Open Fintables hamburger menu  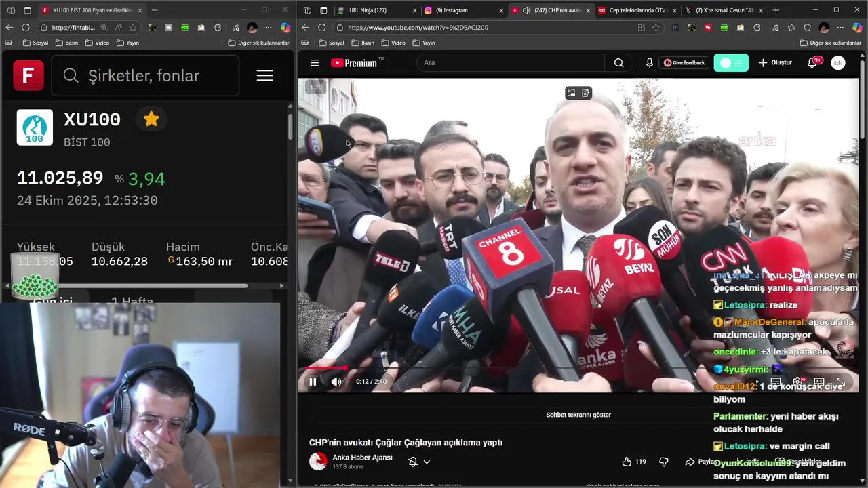pos(264,76)
